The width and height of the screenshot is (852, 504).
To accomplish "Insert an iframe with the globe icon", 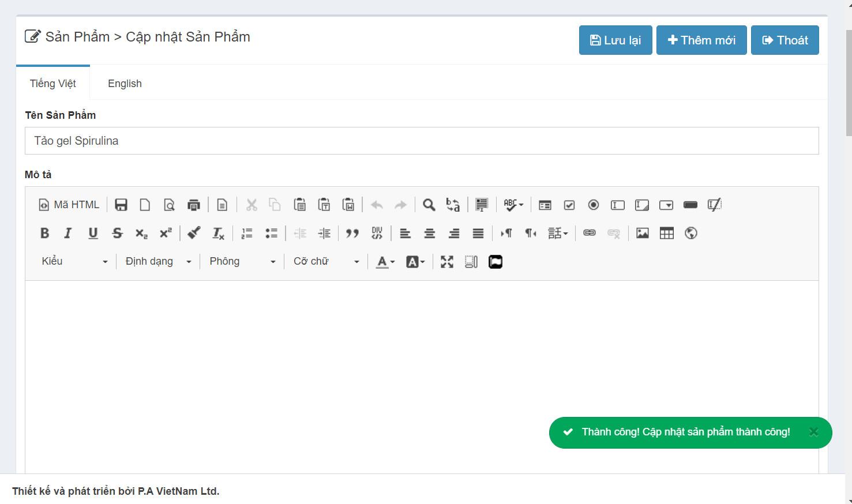I will tap(690, 233).
